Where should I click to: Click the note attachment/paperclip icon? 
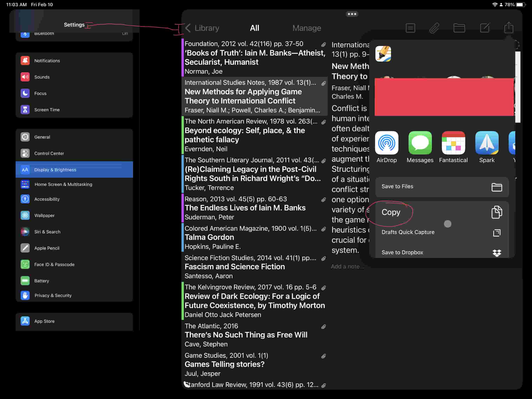tap(435, 28)
